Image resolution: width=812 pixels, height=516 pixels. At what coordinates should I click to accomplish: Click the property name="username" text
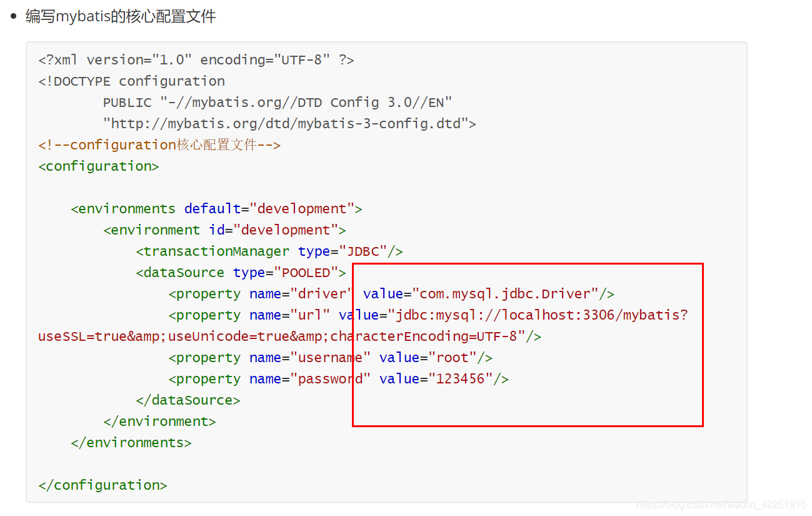(x=269, y=358)
